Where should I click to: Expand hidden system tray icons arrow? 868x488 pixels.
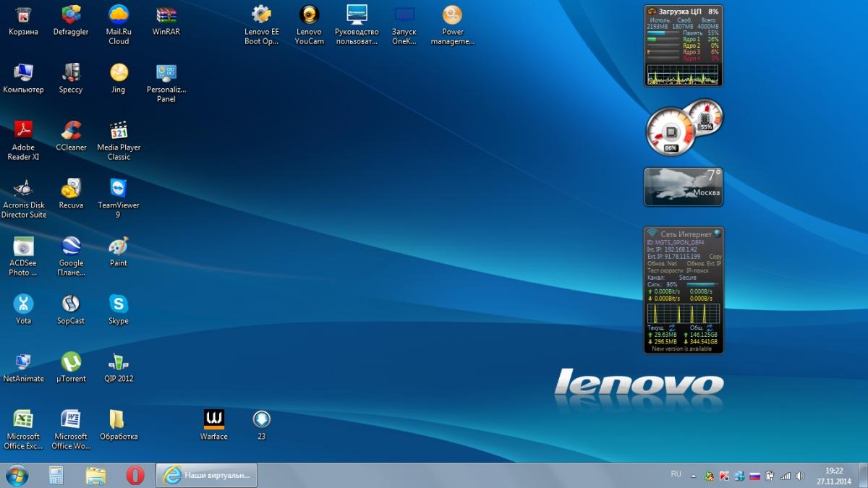(694, 476)
